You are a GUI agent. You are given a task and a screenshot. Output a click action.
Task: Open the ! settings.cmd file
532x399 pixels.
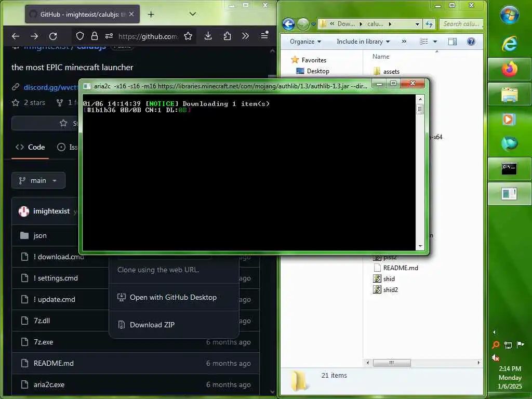coord(56,278)
